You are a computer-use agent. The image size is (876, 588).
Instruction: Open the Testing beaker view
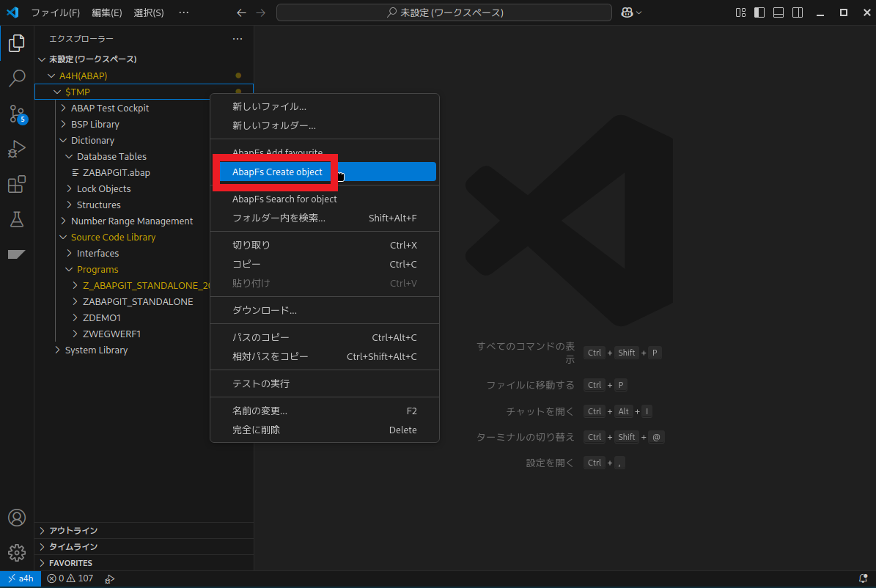pos(17,219)
